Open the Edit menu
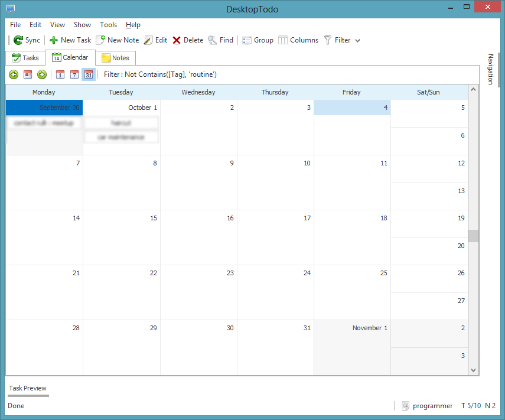Viewport: 505px width, 420px height. 35,25
